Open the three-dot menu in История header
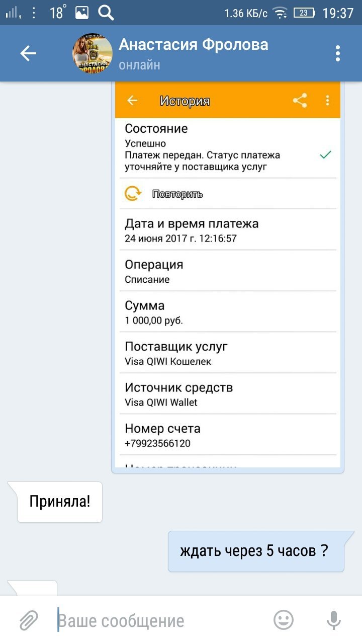Image resolution: width=362 pixels, height=644 pixels. pyautogui.click(x=327, y=101)
